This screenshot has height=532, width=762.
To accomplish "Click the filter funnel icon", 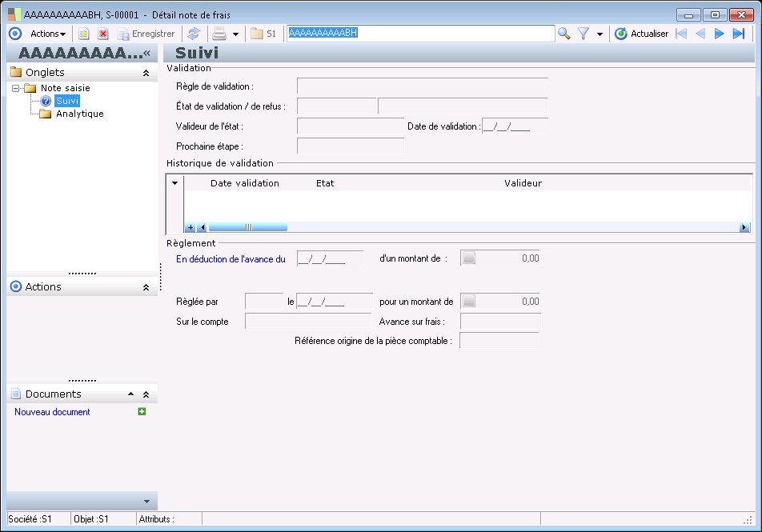I will [x=584, y=34].
